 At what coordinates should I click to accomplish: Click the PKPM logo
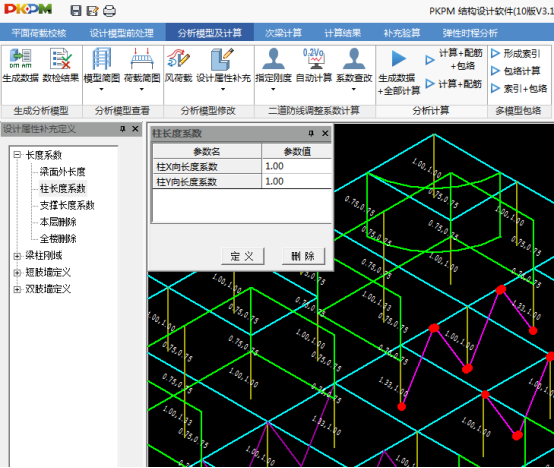(28, 9)
